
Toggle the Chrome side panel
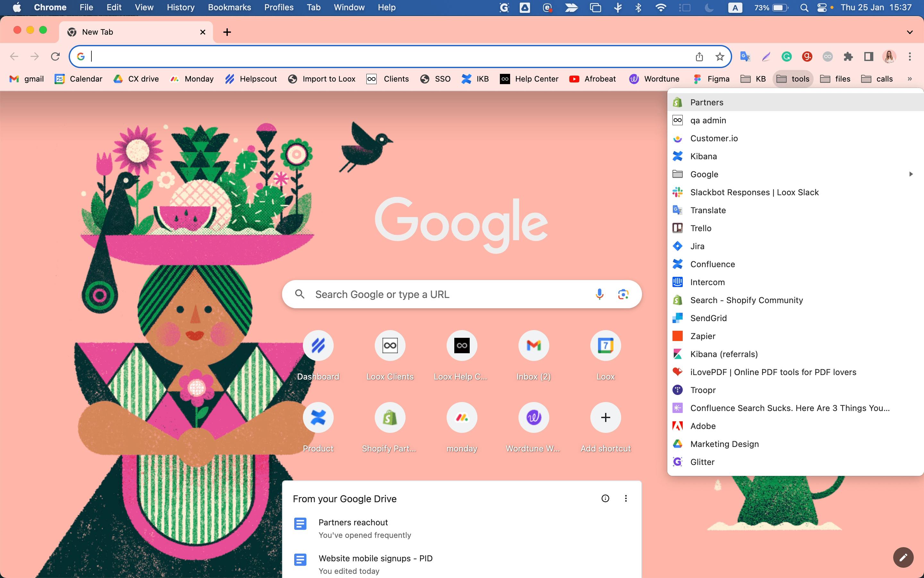coord(868,57)
